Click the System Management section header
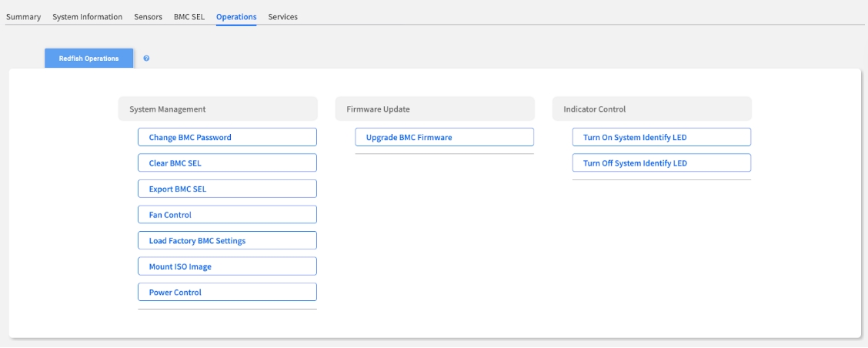 (x=218, y=109)
